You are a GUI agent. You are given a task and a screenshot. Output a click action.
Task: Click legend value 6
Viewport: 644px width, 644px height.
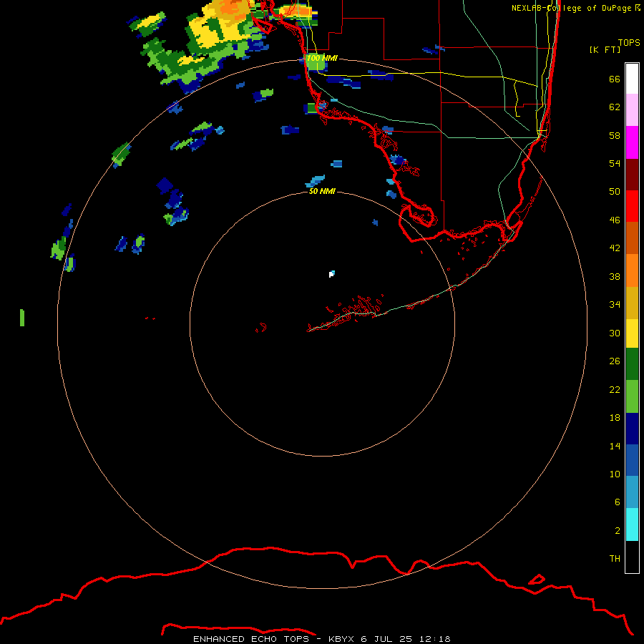tap(617, 502)
